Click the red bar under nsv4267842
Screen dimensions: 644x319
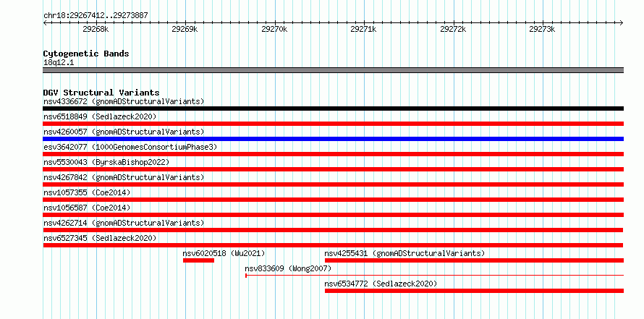pos(334,184)
